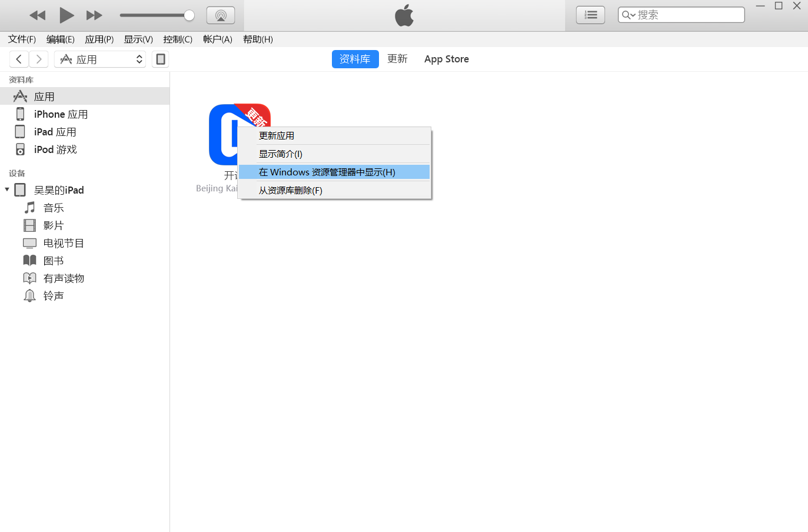808x532 pixels.
Task: Click the Apple logo in header
Action: pos(404,15)
